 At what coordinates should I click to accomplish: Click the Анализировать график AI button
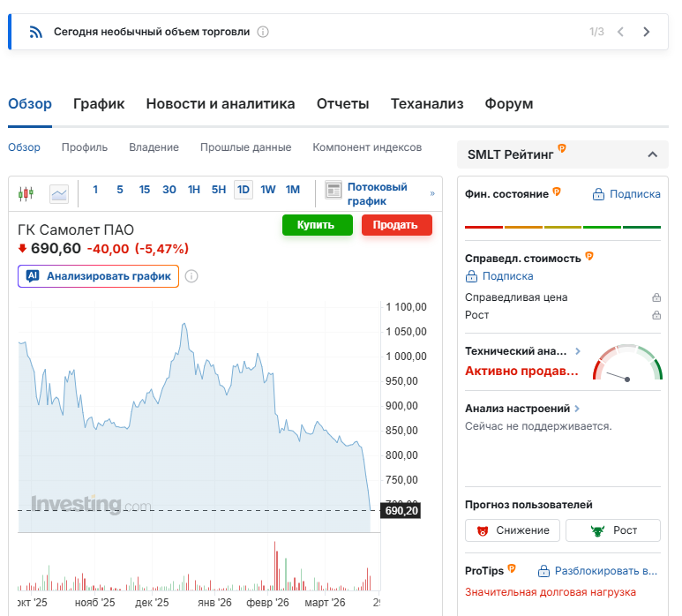click(x=98, y=276)
